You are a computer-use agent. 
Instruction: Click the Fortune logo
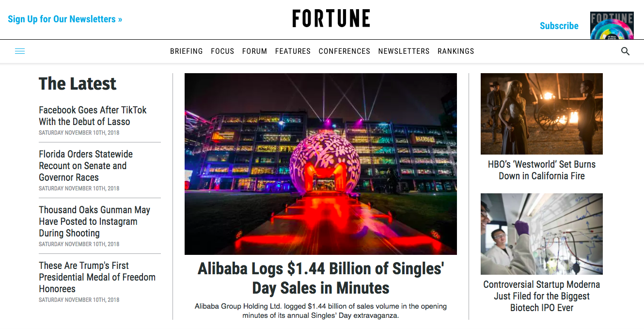(331, 19)
